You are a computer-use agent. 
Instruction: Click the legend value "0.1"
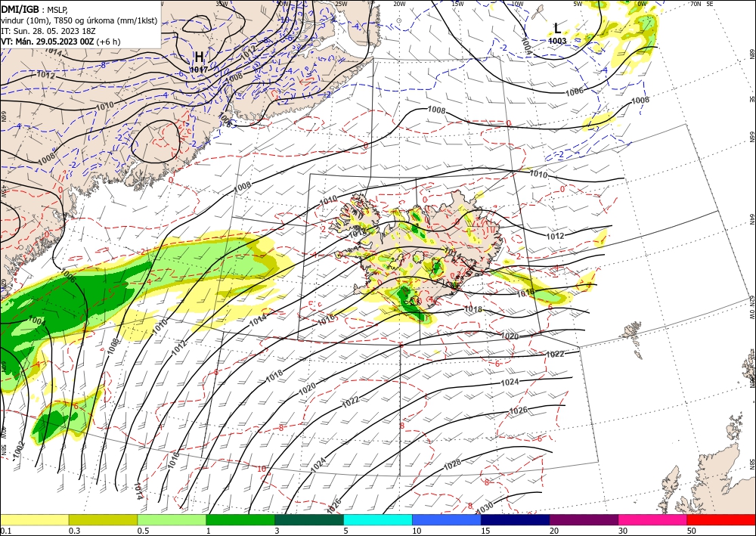coord(5,531)
